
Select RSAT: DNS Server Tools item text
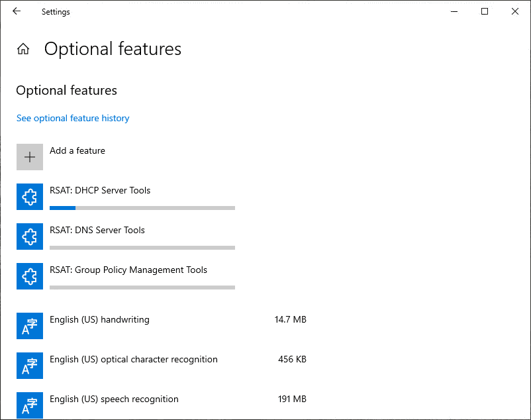click(97, 231)
